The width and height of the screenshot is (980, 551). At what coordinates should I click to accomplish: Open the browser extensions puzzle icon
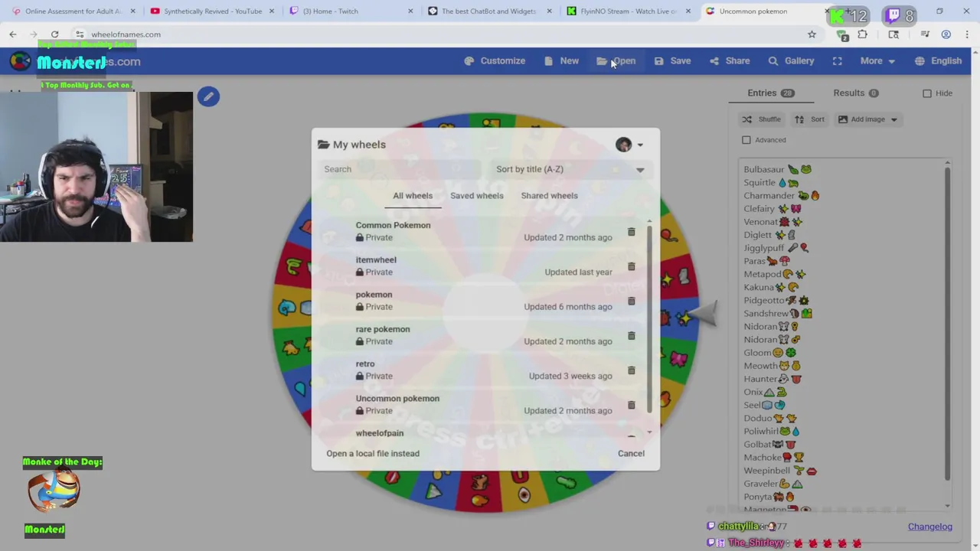click(863, 34)
